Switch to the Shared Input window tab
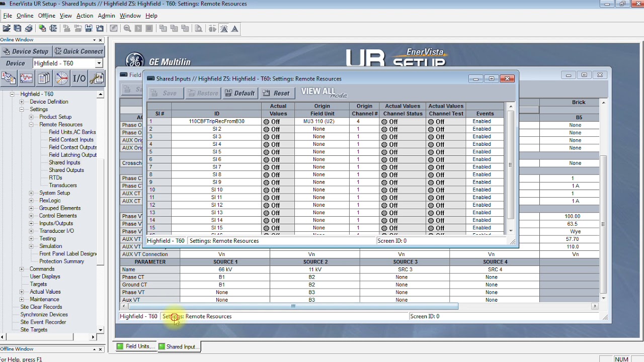644x362 pixels. 178,346
